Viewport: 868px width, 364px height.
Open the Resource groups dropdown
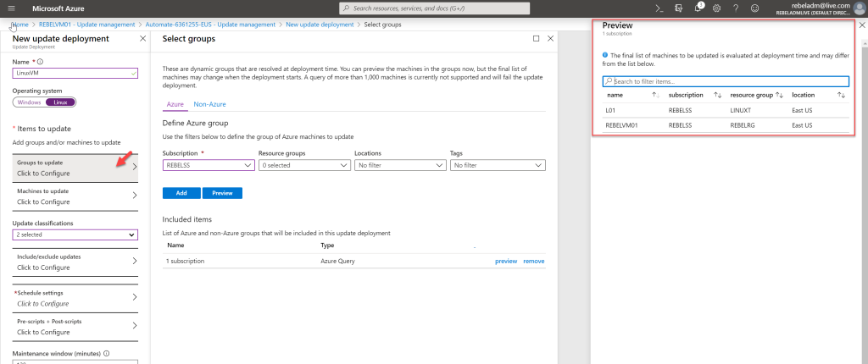pyautogui.click(x=303, y=166)
